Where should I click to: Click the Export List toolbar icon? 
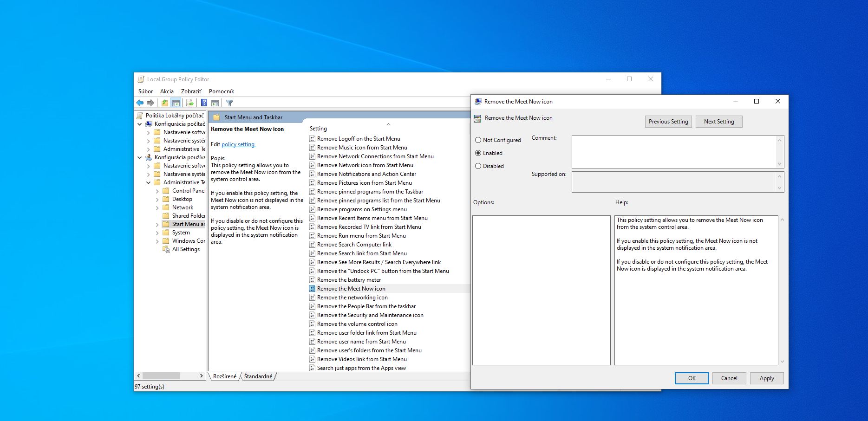pos(189,103)
